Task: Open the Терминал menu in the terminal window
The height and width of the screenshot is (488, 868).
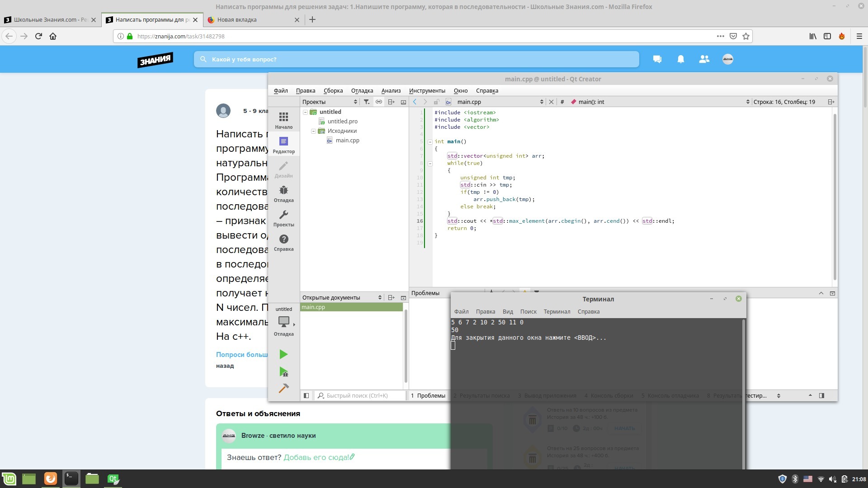Action: point(557,312)
